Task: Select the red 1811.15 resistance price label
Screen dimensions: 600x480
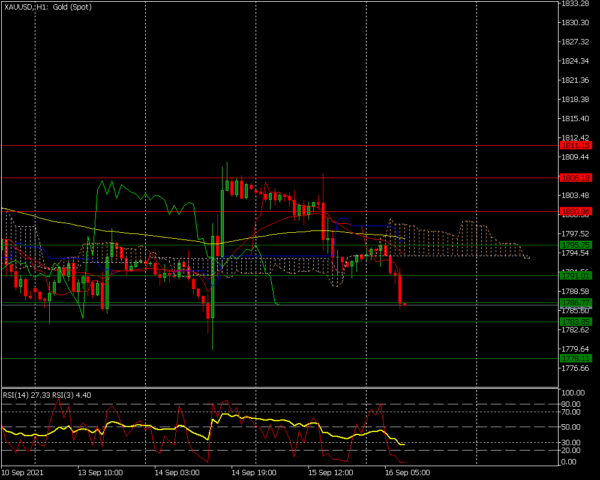Action: click(576, 145)
